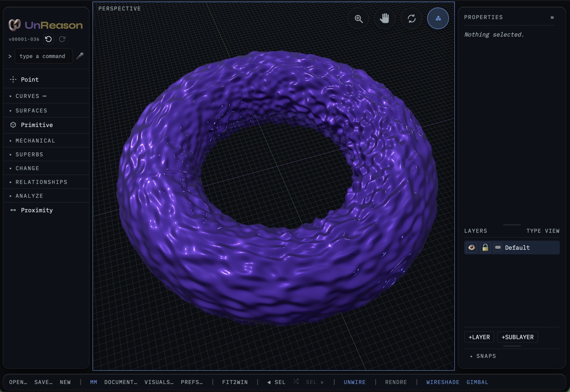Click the Proximity link icon
The height and width of the screenshot is (392, 570).
coord(13,210)
